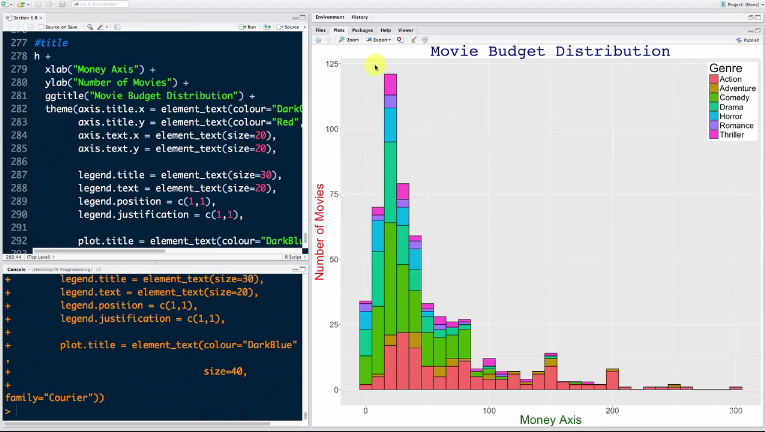
Task: Run the selected code lines
Action: click(x=248, y=27)
